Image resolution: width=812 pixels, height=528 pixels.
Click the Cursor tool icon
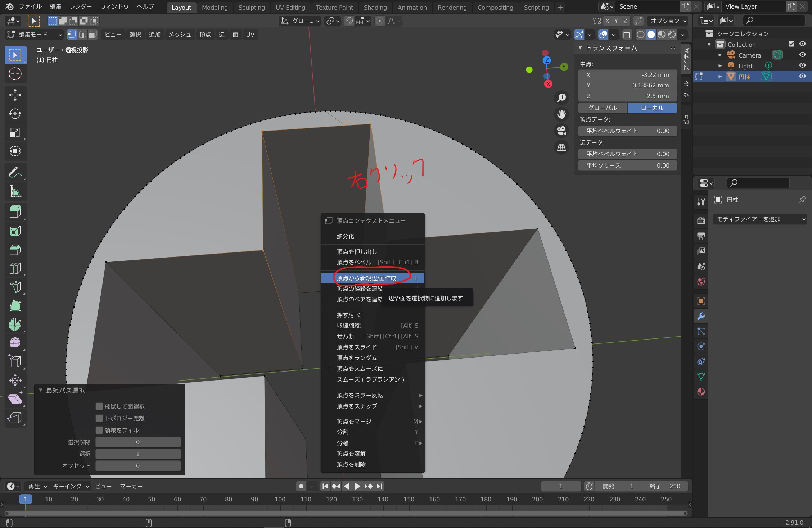[x=15, y=74]
